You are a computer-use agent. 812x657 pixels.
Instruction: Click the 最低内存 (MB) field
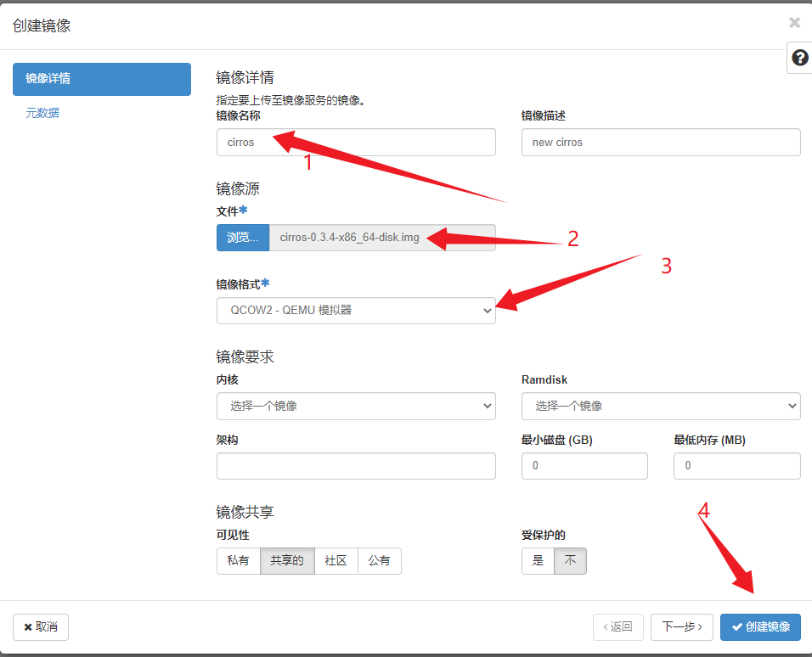[737, 466]
